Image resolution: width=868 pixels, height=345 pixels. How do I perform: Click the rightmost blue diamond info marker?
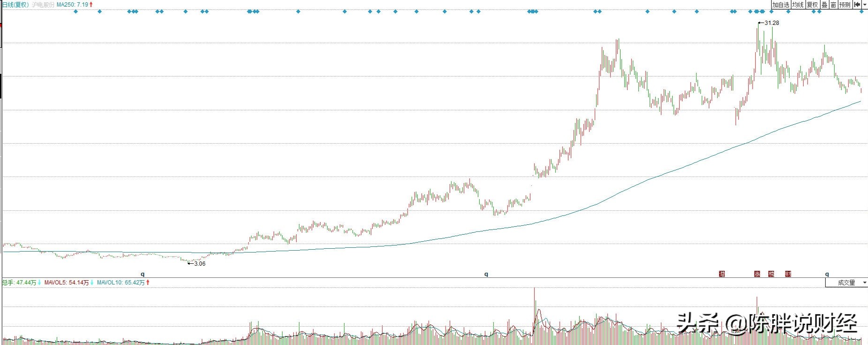pyautogui.click(x=861, y=12)
